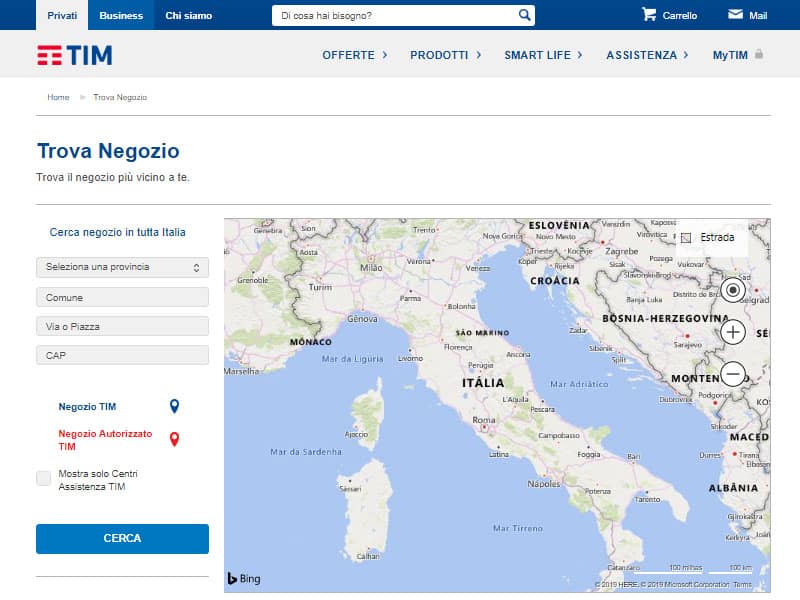Expand the SMART LIFE menu
The width and height of the screenshot is (800, 600).
pos(543,55)
